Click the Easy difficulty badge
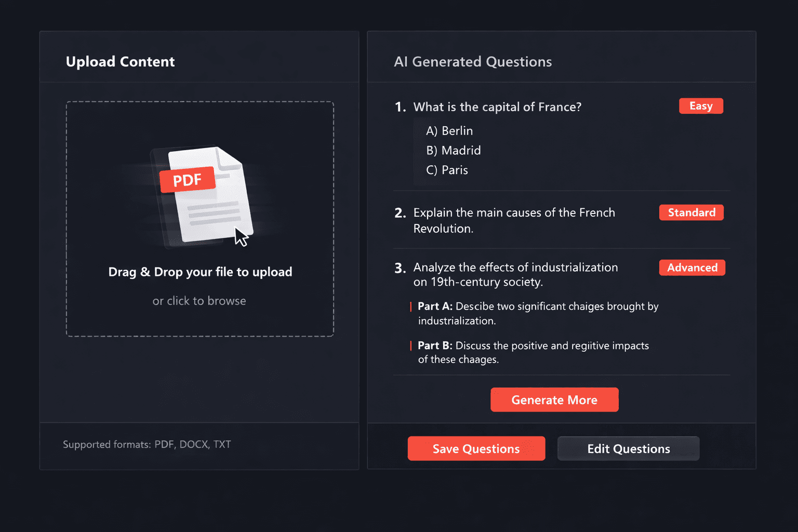Image resolution: width=798 pixels, height=532 pixels. click(x=701, y=105)
